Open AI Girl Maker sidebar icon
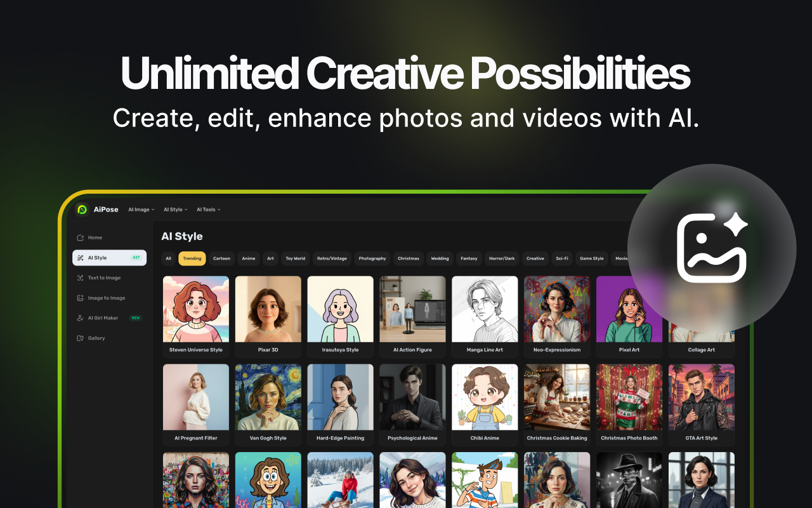This screenshot has height=508, width=812. coord(80,317)
